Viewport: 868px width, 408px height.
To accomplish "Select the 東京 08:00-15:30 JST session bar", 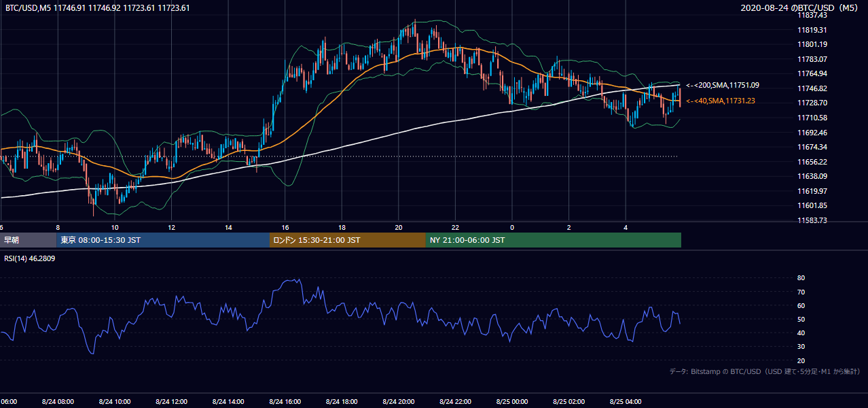I will point(163,240).
